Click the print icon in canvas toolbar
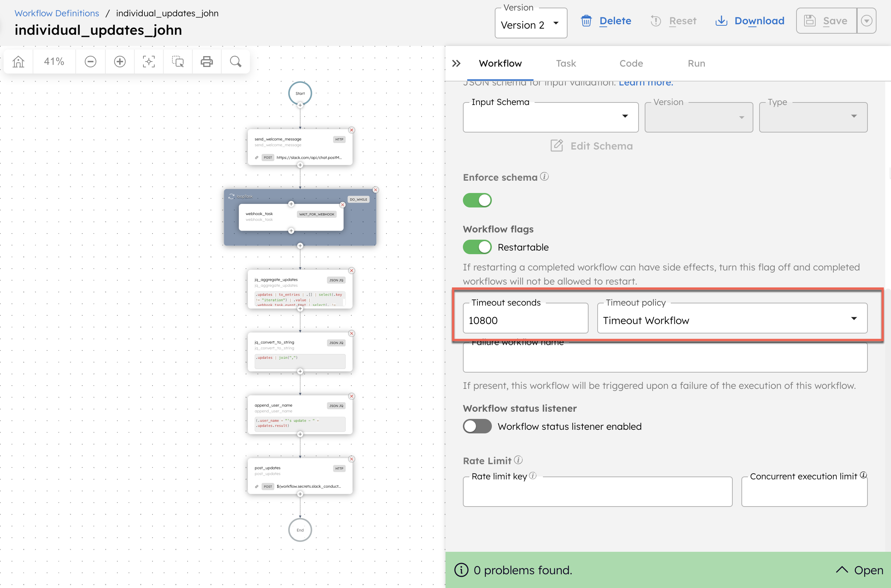This screenshot has height=588, width=891. [207, 62]
